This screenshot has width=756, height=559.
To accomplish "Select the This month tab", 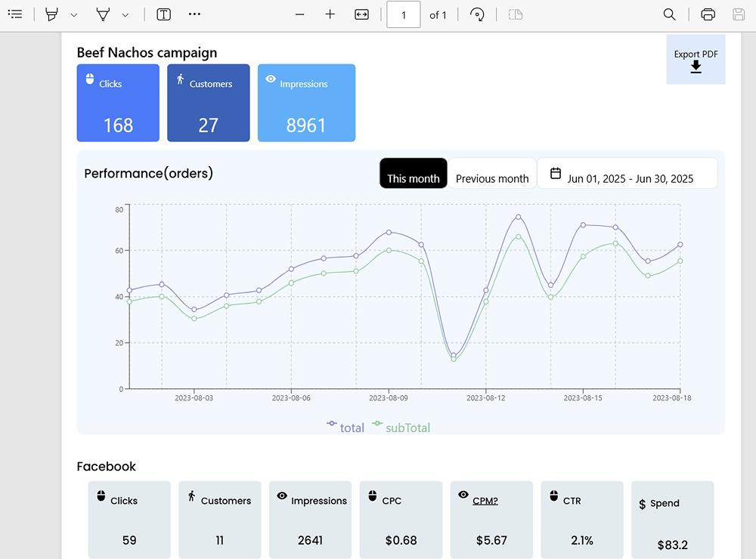I will [413, 178].
